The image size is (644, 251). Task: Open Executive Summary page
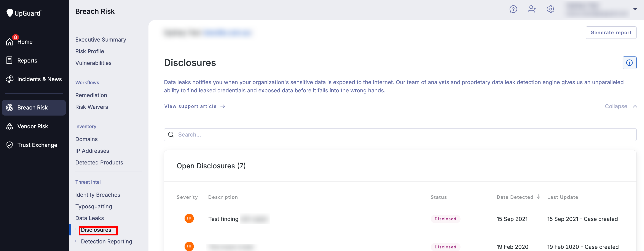click(100, 40)
